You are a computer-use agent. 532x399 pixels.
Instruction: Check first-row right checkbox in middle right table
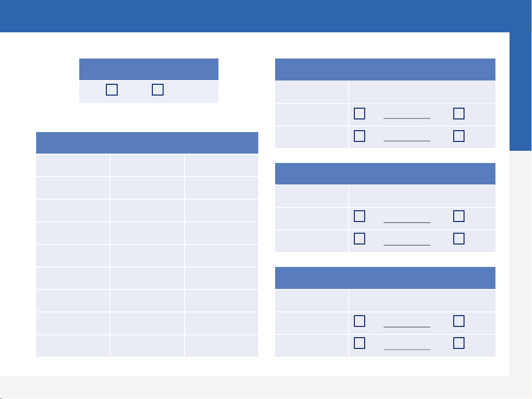(x=459, y=216)
